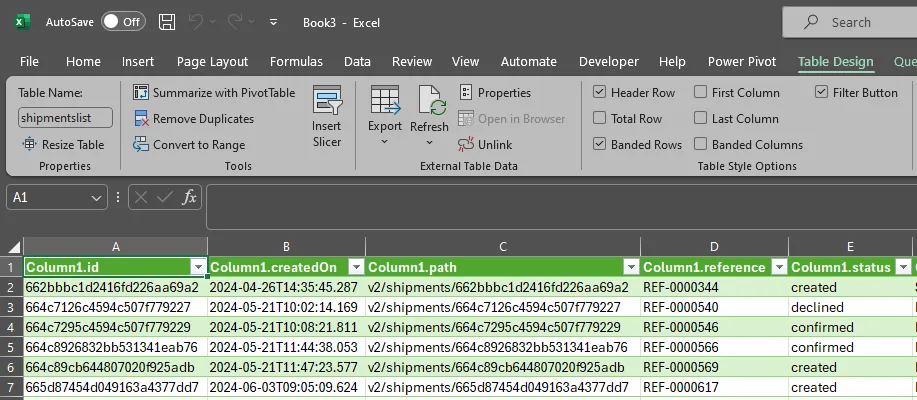The height and width of the screenshot is (400, 917).
Task: Switch to the View tab
Action: (x=466, y=61)
